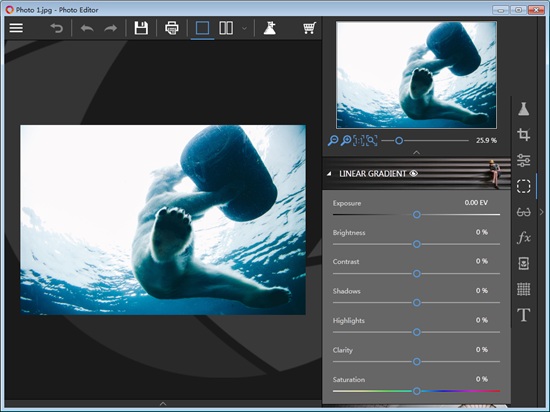Redo the last edit
The height and width of the screenshot is (412, 550).
pyautogui.click(x=110, y=28)
